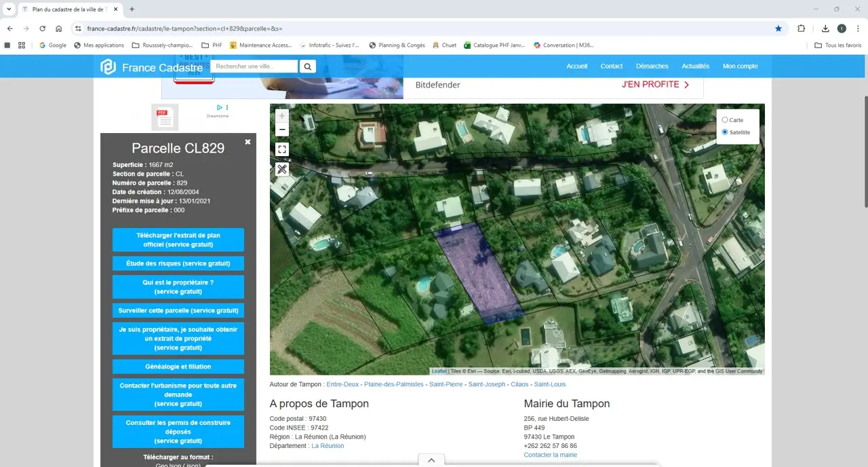
Task: Expand the bottom panel chevron
Action: point(431,460)
